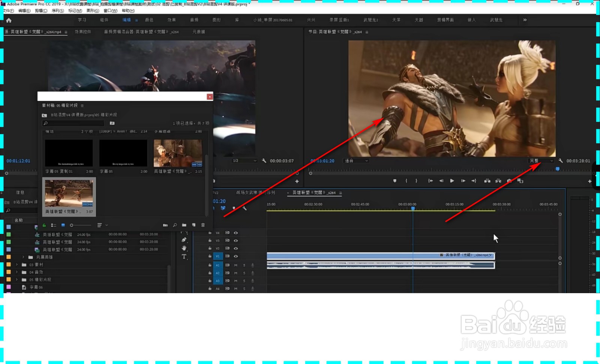600x364 pixels.
Task: Select the Type tool
Action: click(x=184, y=257)
